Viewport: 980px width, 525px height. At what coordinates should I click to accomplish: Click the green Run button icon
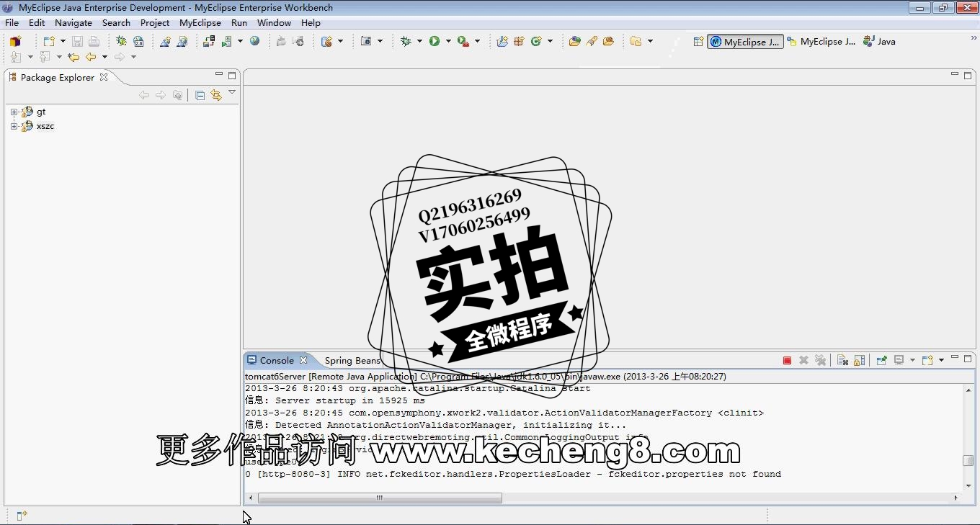coord(435,41)
